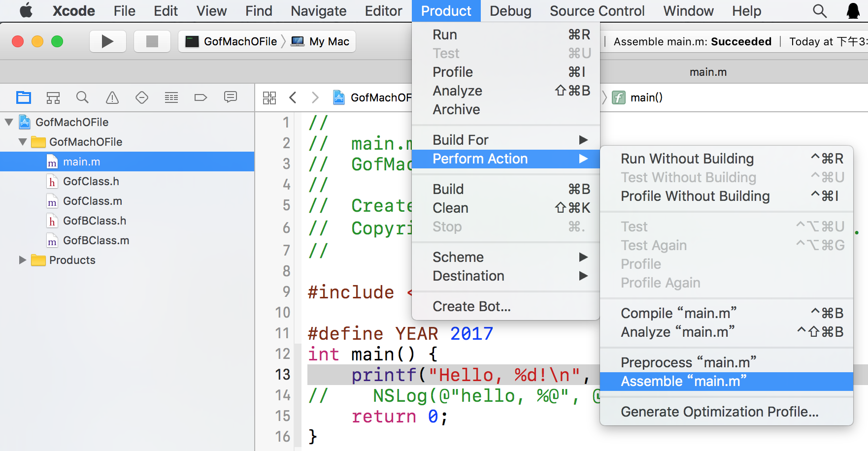868x451 pixels.
Task: Collapse the GofMachOFile group folder
Action: pyautogui.click(x=23, y=141)
